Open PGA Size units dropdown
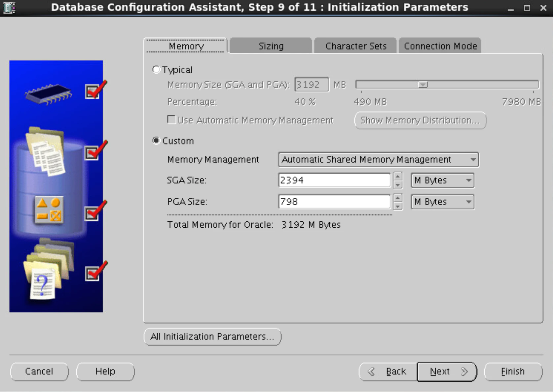 (443, 202)
